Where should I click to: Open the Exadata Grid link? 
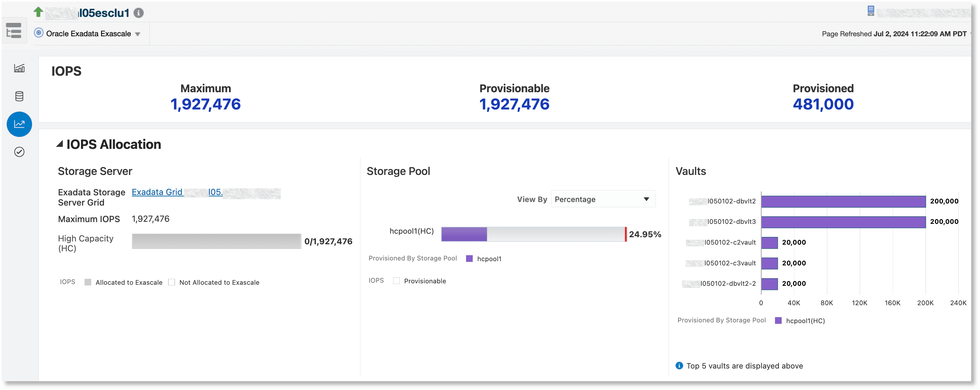[157, 192]
